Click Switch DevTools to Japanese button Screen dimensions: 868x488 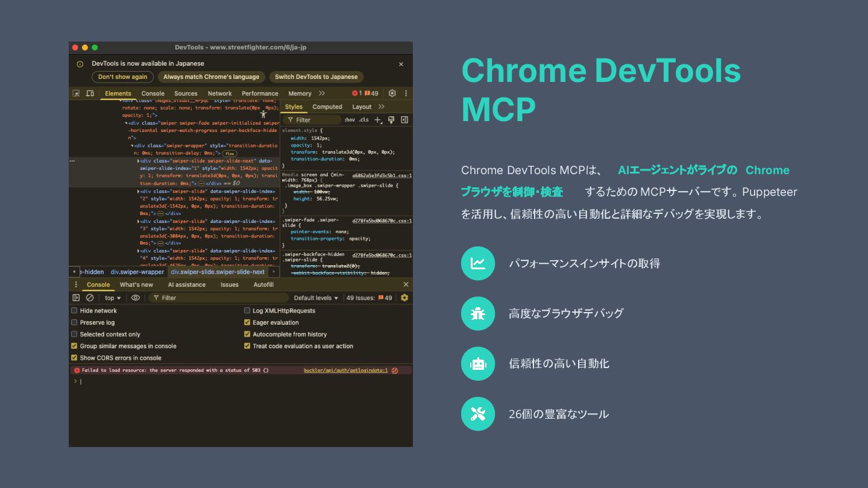click(316, 77)
